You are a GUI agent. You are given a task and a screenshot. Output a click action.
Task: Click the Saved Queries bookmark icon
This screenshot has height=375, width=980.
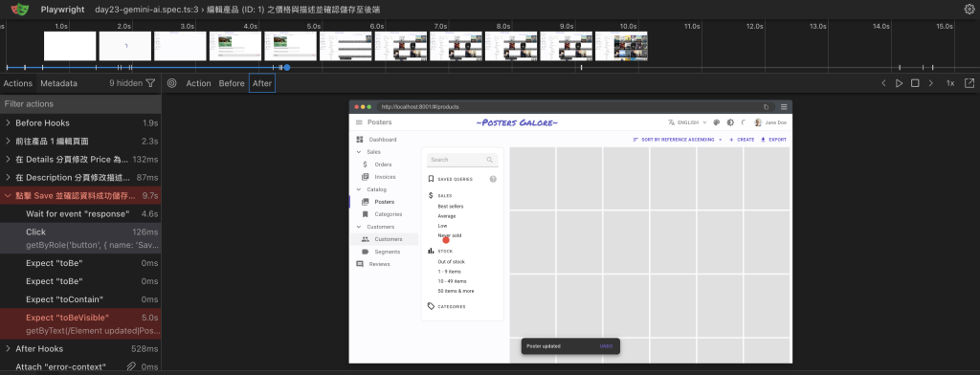click(x=431, y=180)
